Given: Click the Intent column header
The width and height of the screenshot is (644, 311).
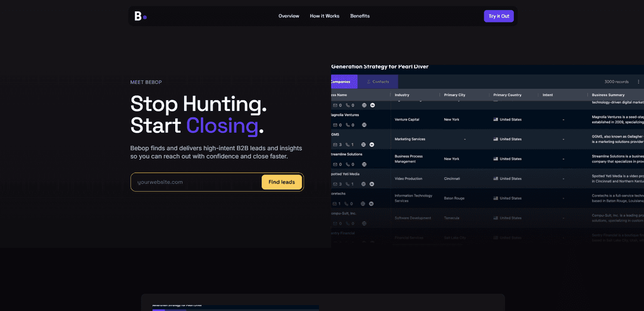Looking at the screenshot, I should (x=547, y=95).
